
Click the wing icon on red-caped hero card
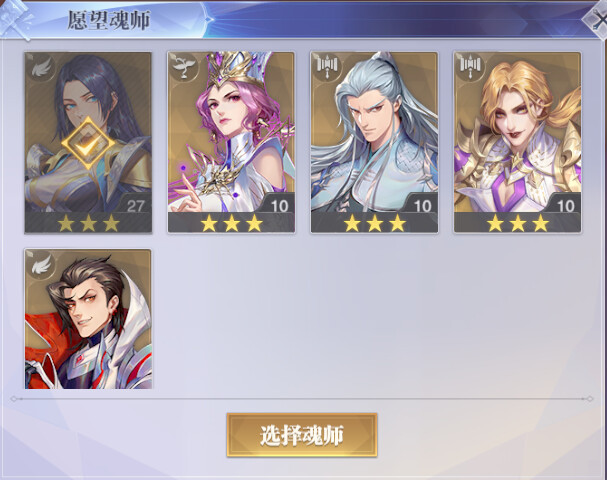pyautogui.click(x=41, y=265)
